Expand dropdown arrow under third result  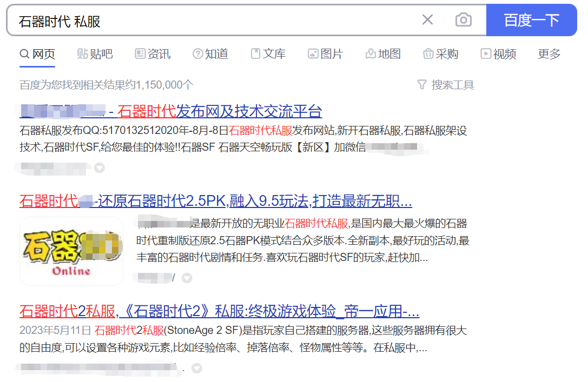(197, 368)
